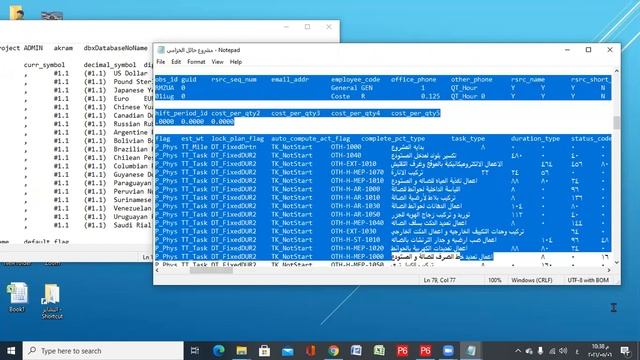
Task: Open Microsoft Excel from the taskbar
Action: click(379, 351)
